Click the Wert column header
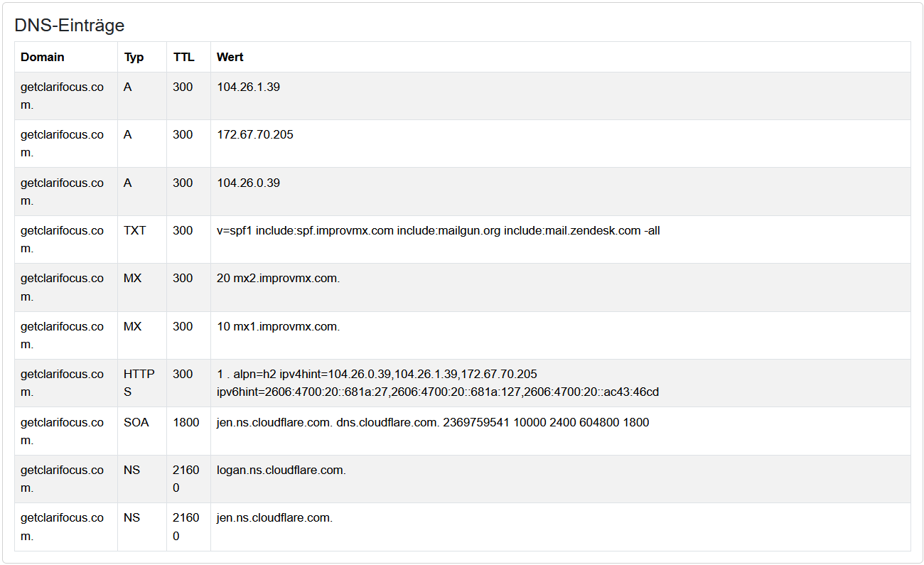924x565 pixels. coord(230,57)
